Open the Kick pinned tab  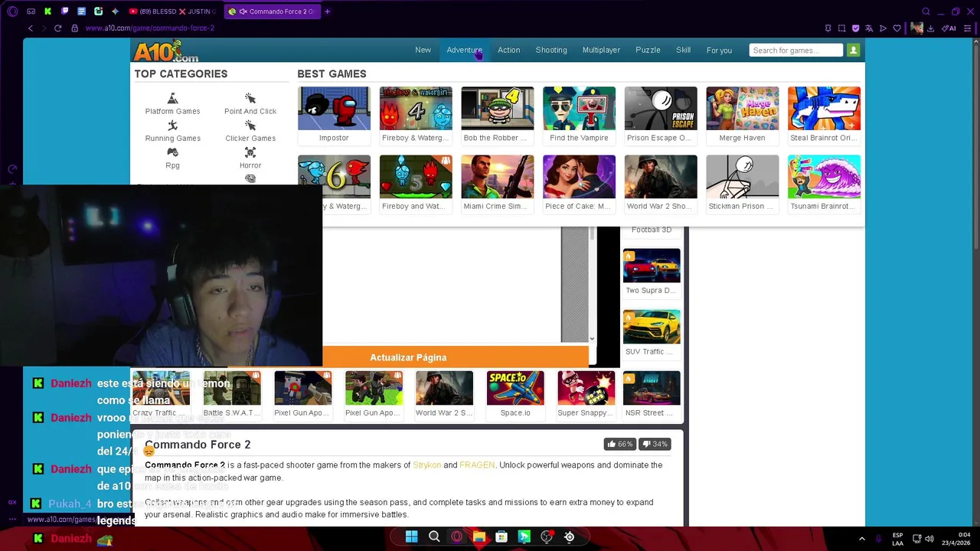pos(47,11)
